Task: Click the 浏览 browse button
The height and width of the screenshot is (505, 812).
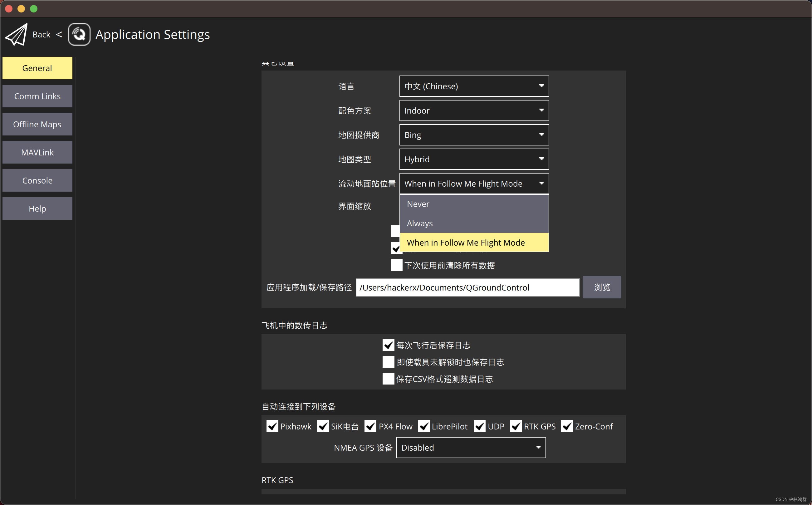Action: pyautogui.click(x=602, y=287)
